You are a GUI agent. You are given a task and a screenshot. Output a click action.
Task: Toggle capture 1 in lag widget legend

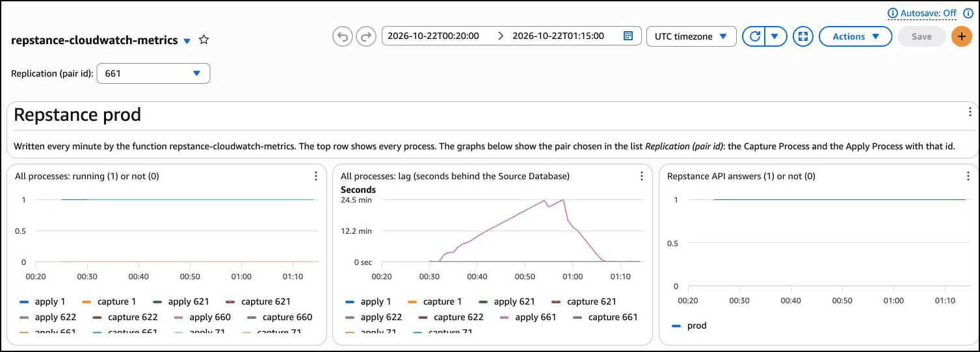(434, 301)
